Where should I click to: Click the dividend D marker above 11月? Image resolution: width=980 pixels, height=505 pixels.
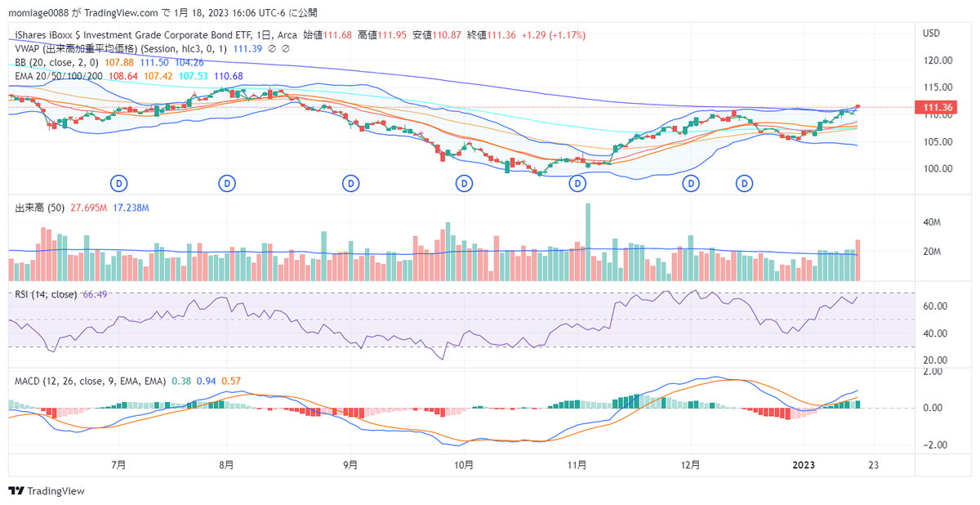(x=577, y=183)
